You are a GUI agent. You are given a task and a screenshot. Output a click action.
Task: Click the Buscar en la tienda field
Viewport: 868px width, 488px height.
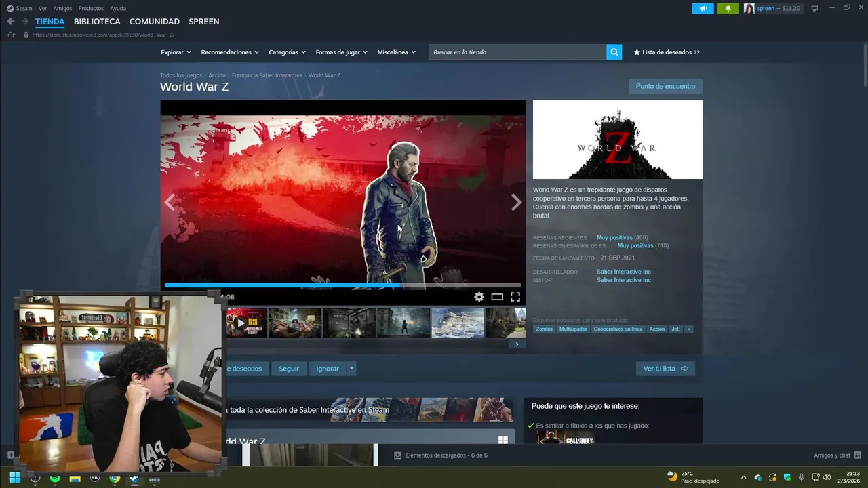point(517,52)
